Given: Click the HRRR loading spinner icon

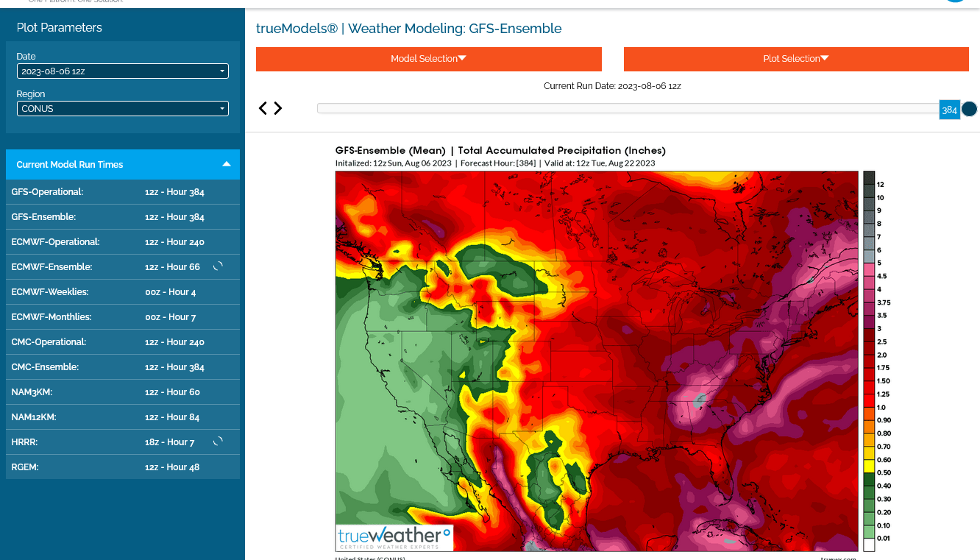Looking at the screenshot, I should click(x=218, y=442).
